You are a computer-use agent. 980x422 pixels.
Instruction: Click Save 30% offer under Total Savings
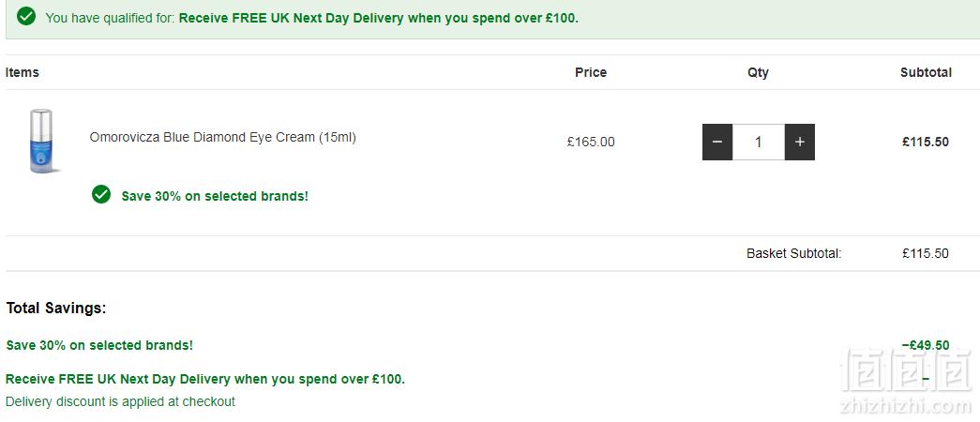pyautogui.click(x=99, y=345)
